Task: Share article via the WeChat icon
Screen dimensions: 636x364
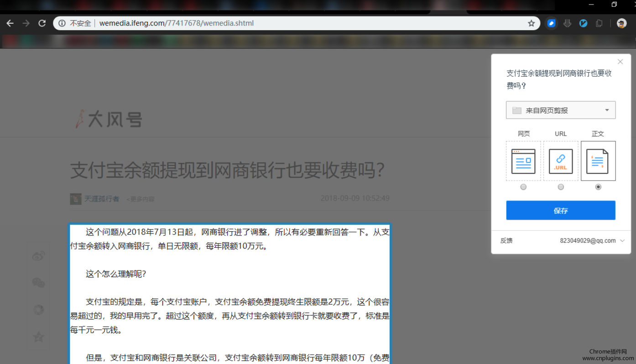Action: click(x=39, y=283)
